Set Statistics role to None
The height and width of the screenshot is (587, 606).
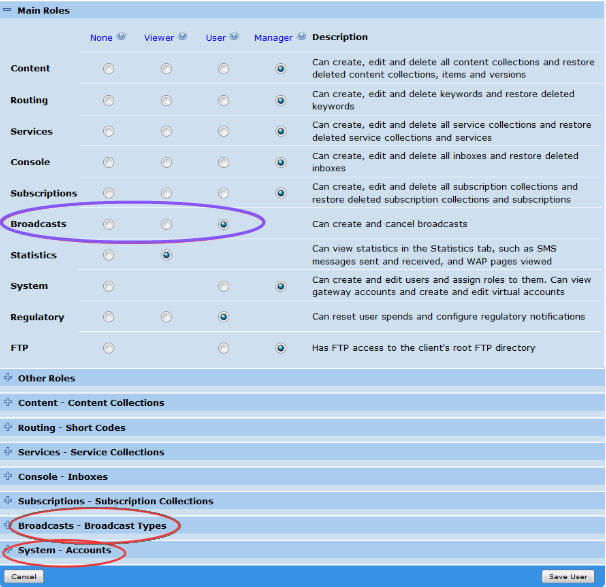click(x=109, y=255)
